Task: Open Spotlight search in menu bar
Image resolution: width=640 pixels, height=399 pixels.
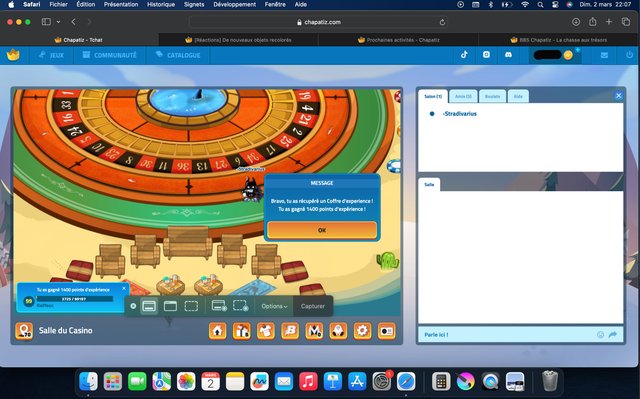Action: [x=540, y=4]
